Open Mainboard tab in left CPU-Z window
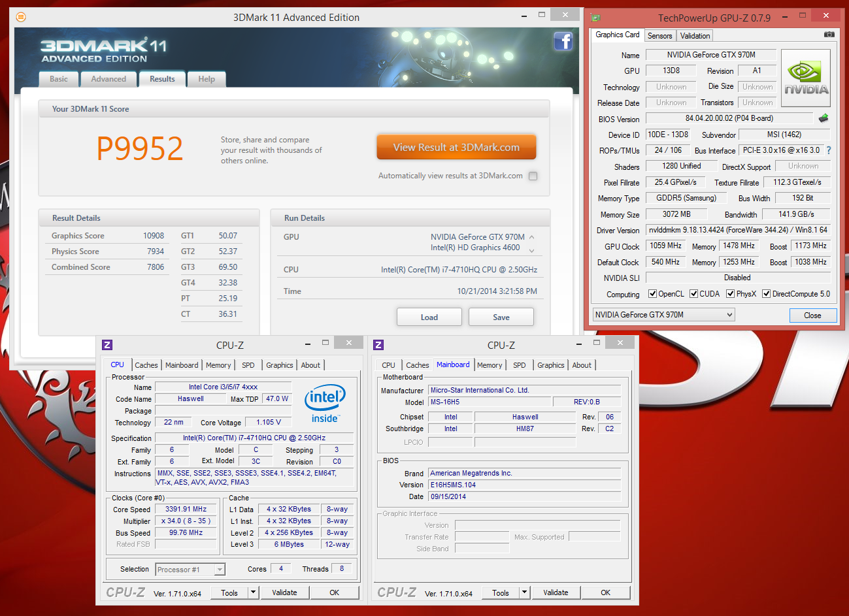The image size is (849, 616). click(182, 365)
